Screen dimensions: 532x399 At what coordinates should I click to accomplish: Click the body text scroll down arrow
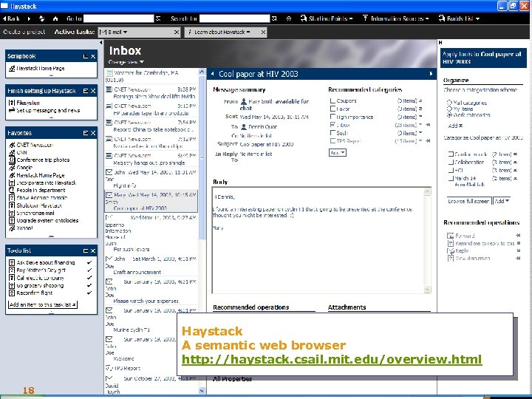pos(428,290)
